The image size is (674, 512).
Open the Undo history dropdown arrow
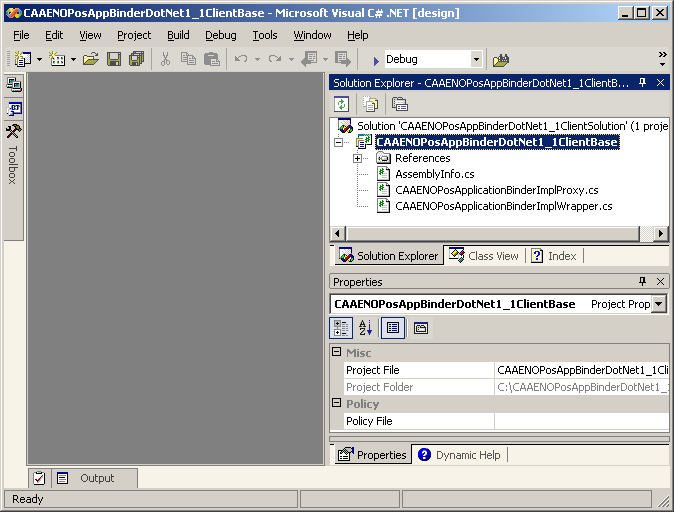click(x=257, y=59)
